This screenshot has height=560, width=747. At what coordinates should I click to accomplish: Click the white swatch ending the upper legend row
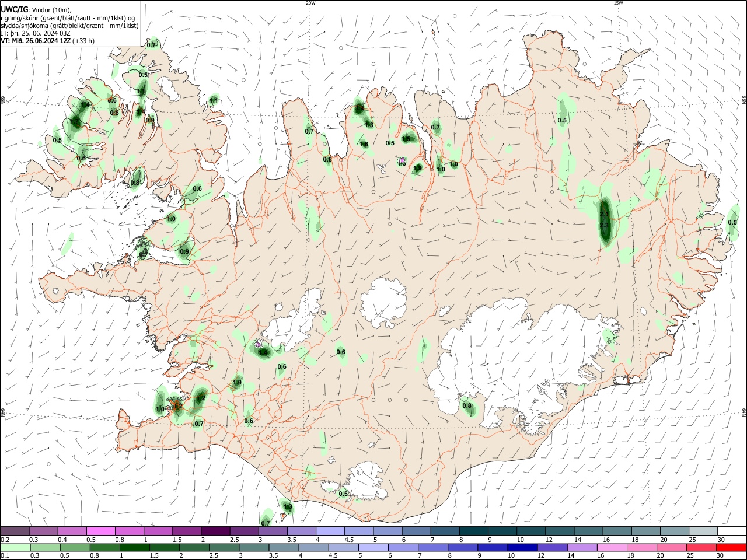pos(732,531)
